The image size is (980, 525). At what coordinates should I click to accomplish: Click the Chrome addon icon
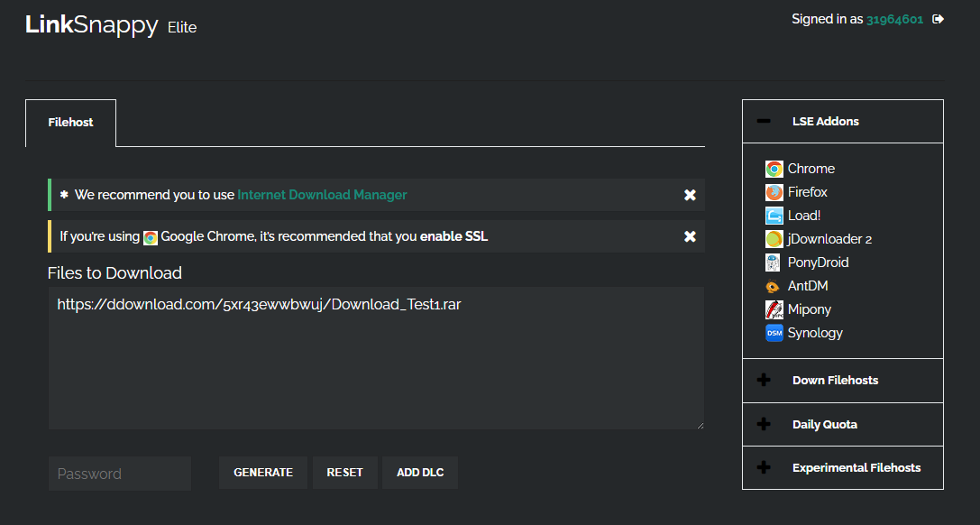(x=774, y=169)
